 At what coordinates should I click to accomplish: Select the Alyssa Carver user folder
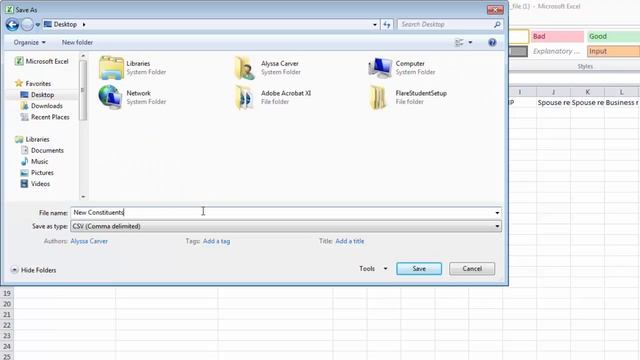[268, 67]
